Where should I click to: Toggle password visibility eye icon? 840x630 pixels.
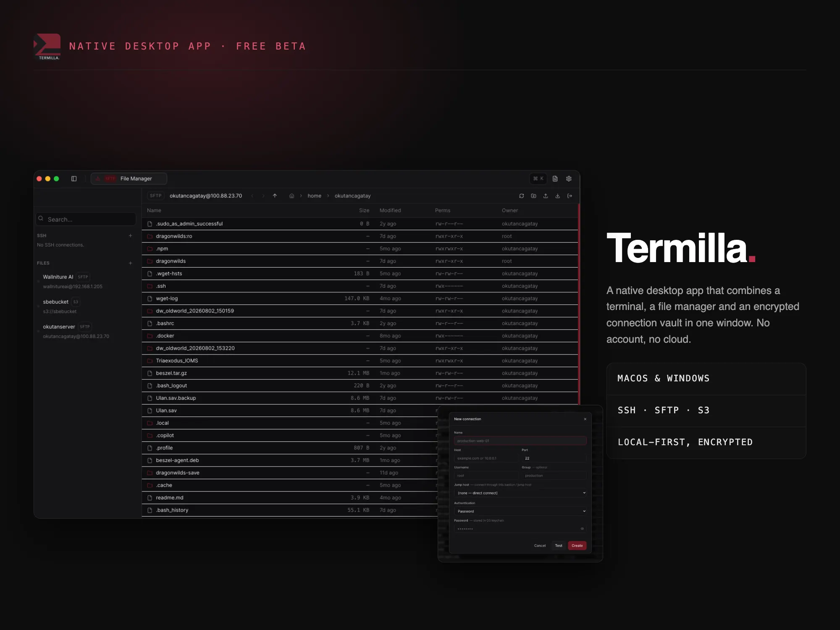point(582,529)
